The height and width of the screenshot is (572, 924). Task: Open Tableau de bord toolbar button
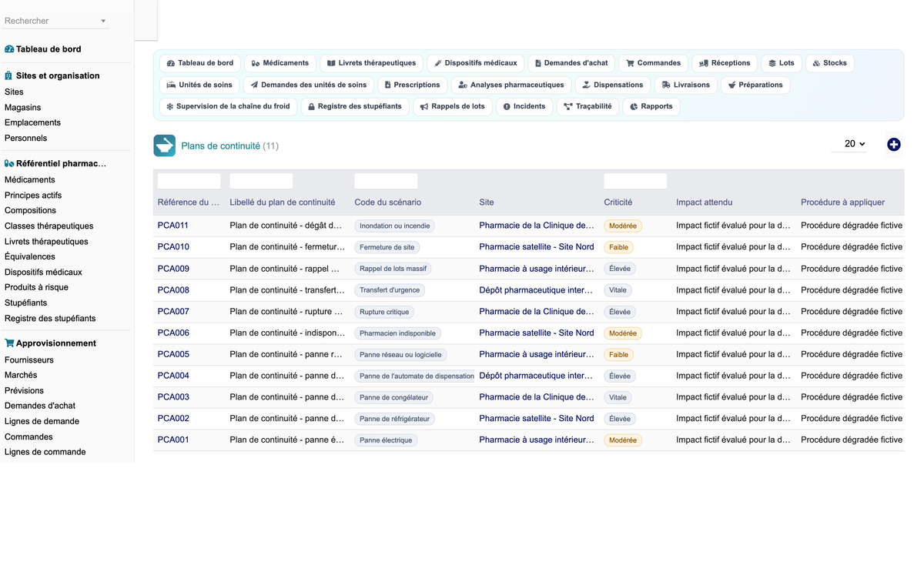(x=200, y=63)
